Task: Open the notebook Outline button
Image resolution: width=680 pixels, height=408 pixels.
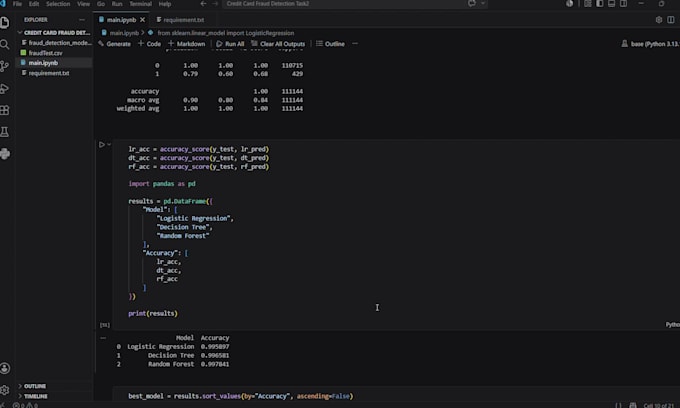Action: click(x=330, y=43)
